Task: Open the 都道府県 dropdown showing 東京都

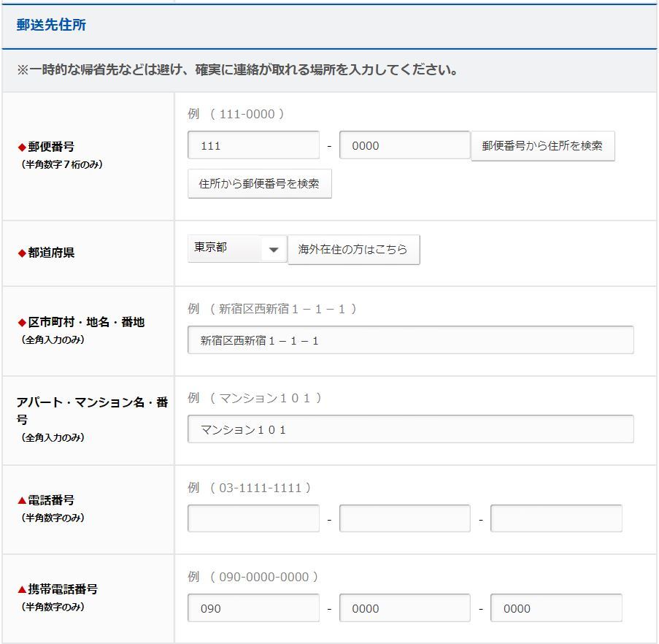Action: pyautogui.click(x=236, y=249)
